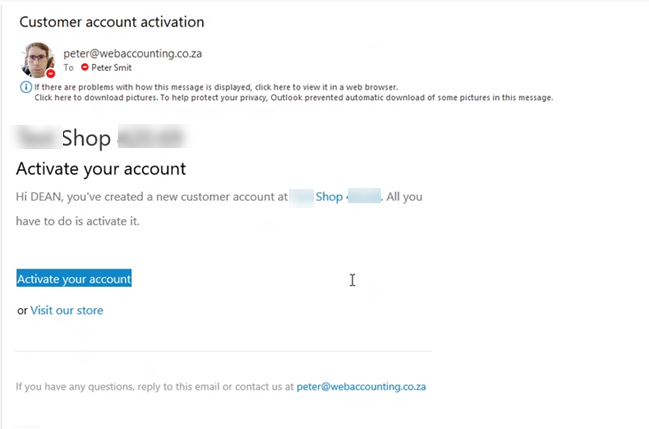Screen dimensions: 649x429
Task: Click the To label before the recipient
Action: tap(69, 67)
